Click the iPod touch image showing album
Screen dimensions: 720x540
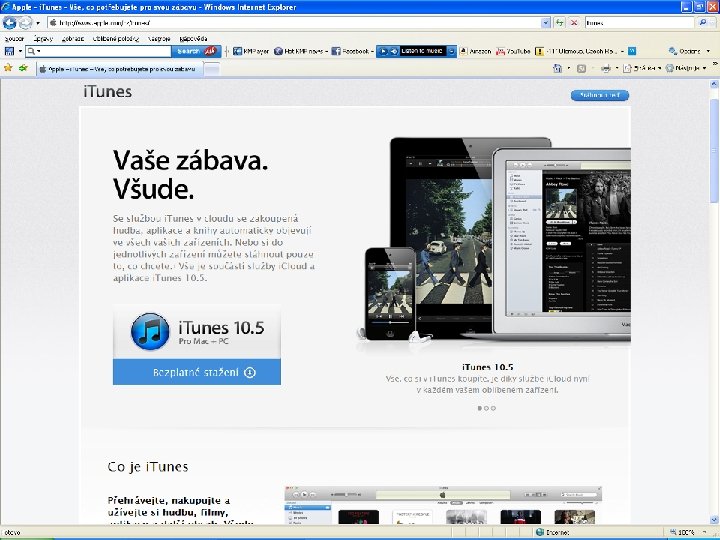(x=390, y=294)
